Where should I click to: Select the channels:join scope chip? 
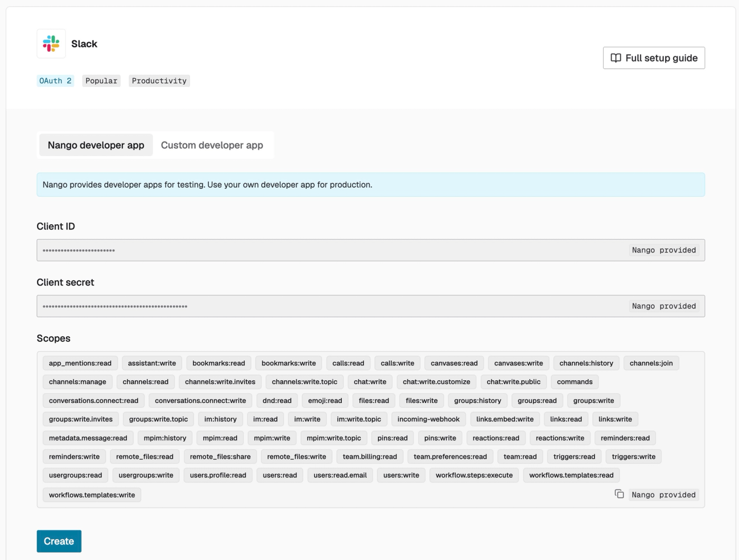click(651, 363)
